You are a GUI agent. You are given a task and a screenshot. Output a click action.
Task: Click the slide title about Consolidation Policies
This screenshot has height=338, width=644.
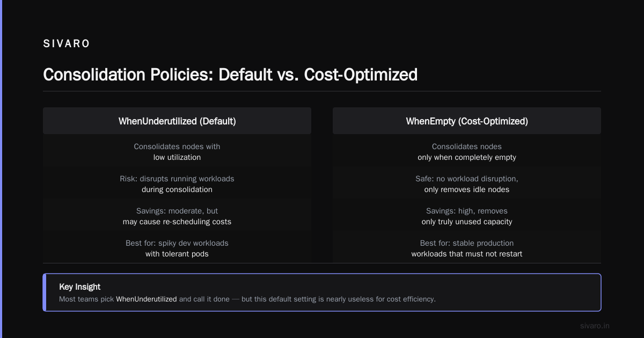click(230, 75)
